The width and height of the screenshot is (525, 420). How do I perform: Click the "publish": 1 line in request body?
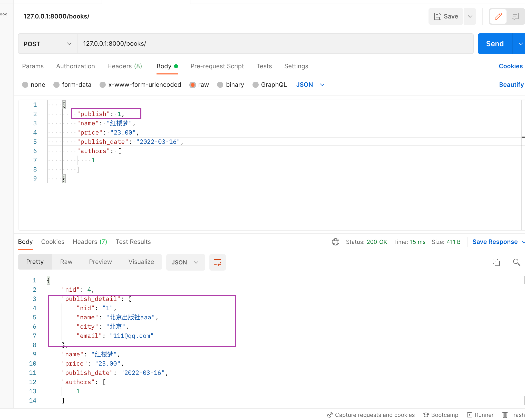point(101,114)
